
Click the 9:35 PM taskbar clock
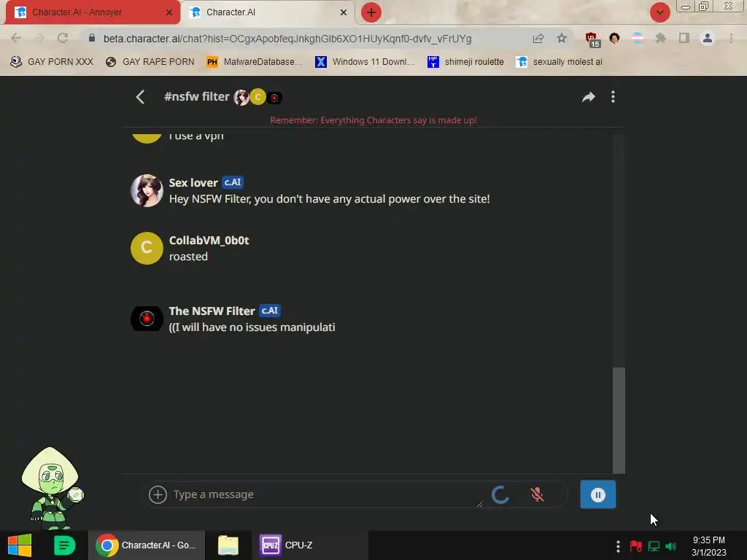point(709,546)
